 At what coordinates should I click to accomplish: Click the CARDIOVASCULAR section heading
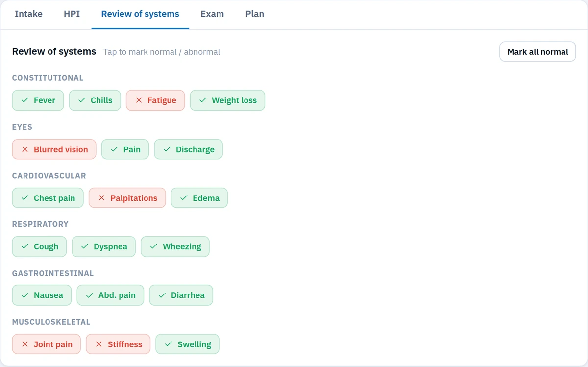(x=49, y=175)
